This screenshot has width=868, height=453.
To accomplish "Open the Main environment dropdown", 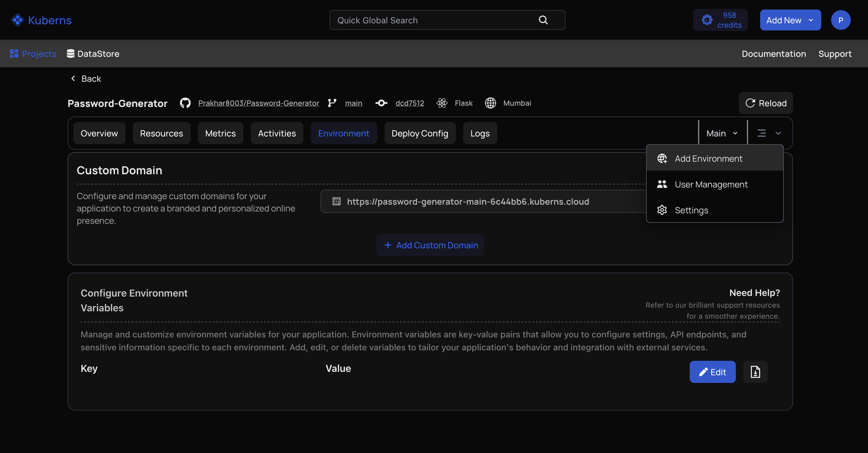I will coord(722,133).
